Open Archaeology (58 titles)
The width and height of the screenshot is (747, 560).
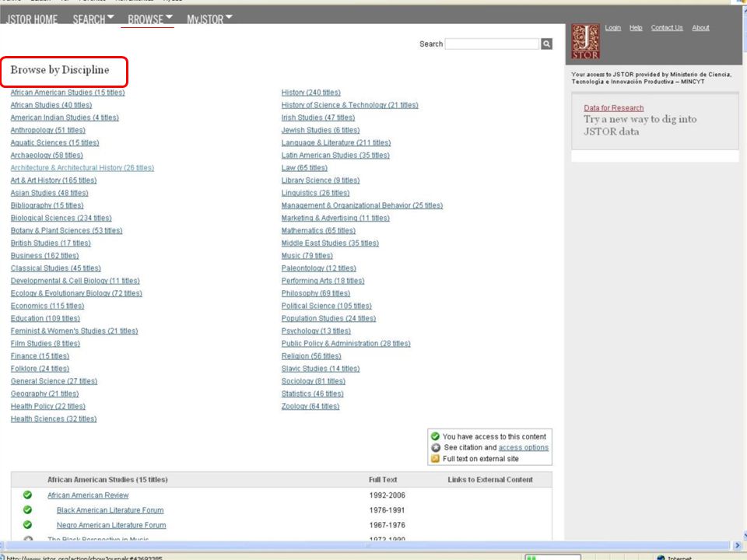click(47, 156)
